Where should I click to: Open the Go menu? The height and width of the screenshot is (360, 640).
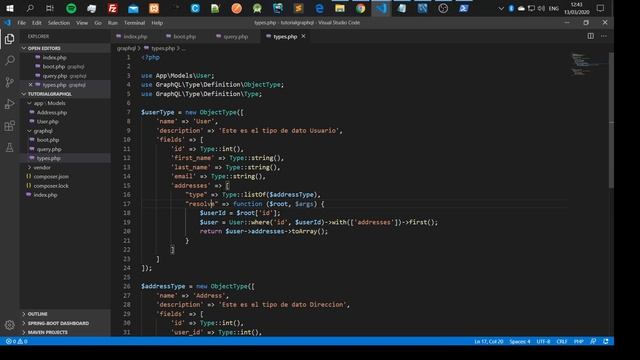(98, 23)
